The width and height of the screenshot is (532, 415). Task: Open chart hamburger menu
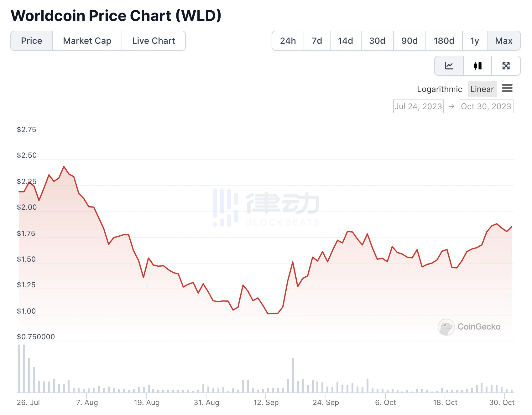pyautogui.click(x=507, y=88)
